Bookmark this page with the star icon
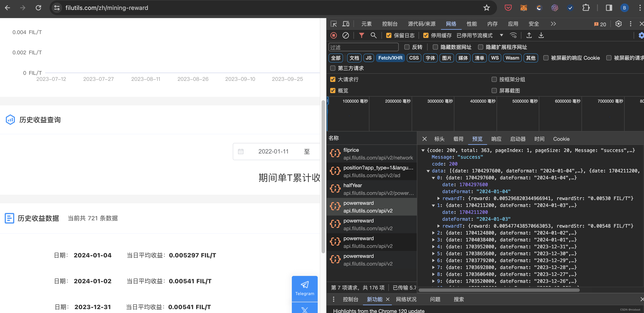The image size is (644, 313). point(486,8)
